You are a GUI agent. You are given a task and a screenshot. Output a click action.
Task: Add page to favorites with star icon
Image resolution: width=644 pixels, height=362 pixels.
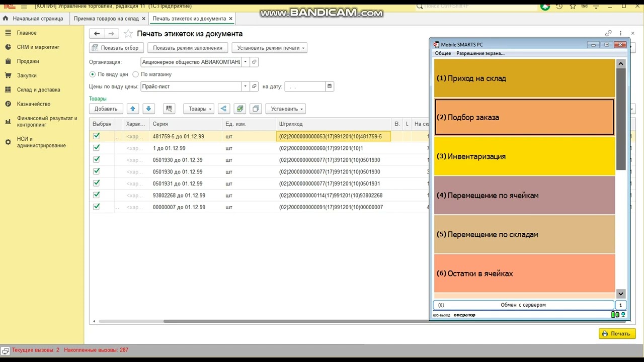[128, 34]
